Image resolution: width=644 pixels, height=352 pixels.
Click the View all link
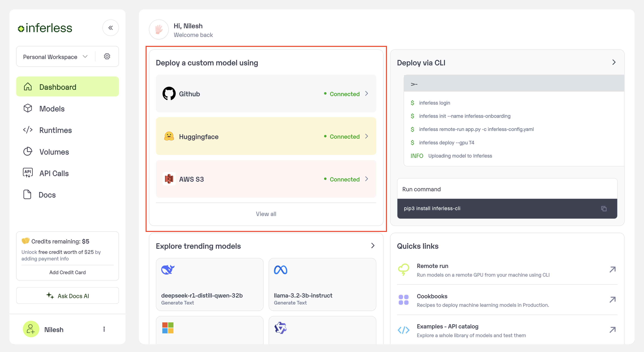266,214
